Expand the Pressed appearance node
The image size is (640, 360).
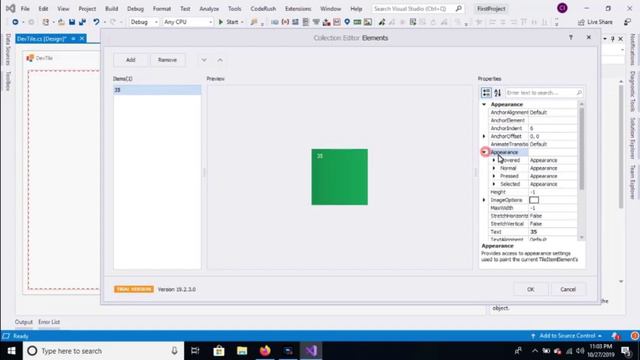(494, 176)
